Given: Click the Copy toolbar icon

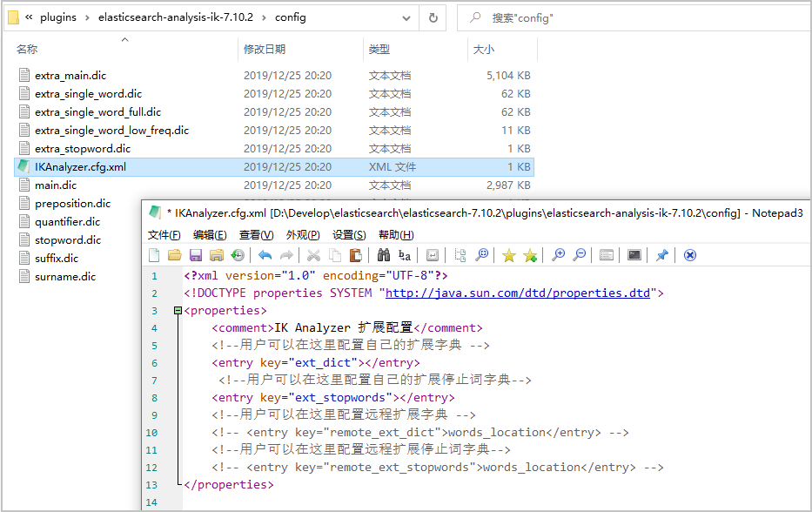Looking at the screenshot, I should (335, 255).
